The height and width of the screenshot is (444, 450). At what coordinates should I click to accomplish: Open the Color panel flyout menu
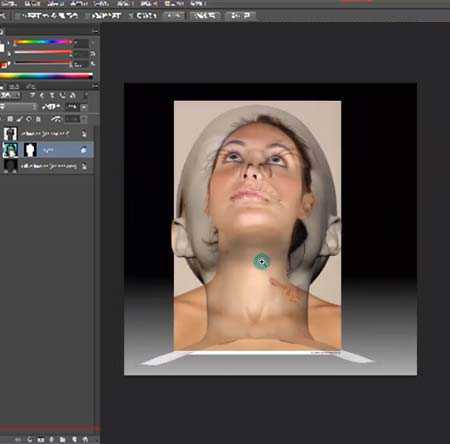(x=96, y=31)
